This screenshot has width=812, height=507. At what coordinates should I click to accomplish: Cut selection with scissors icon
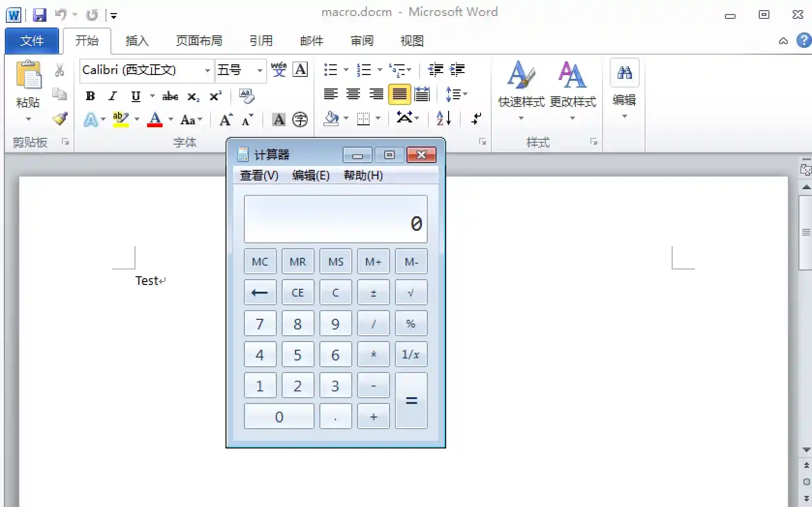click(x=60, y=71)
